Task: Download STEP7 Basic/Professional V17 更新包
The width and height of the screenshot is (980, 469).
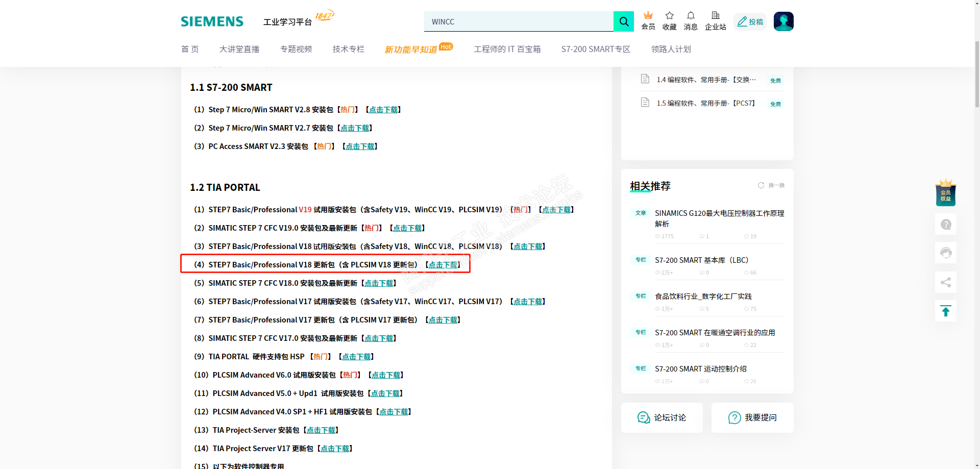Action: coord(443,320)
